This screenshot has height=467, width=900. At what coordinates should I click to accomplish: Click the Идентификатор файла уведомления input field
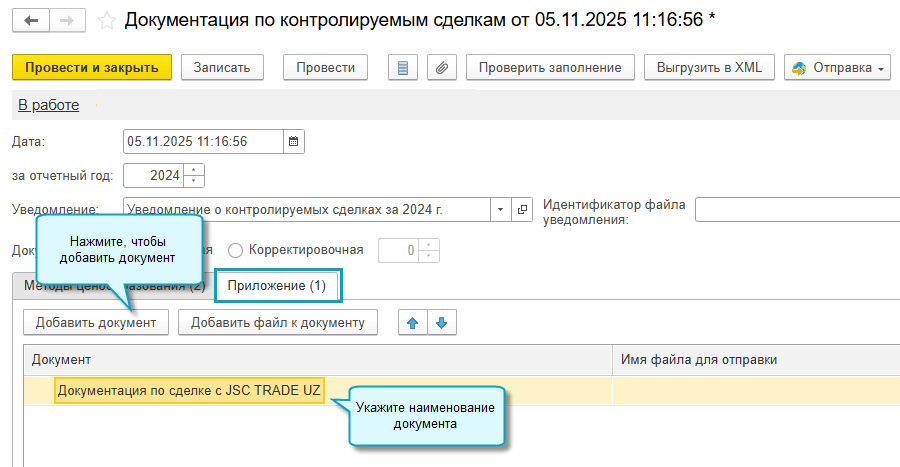tap(796, 209)
